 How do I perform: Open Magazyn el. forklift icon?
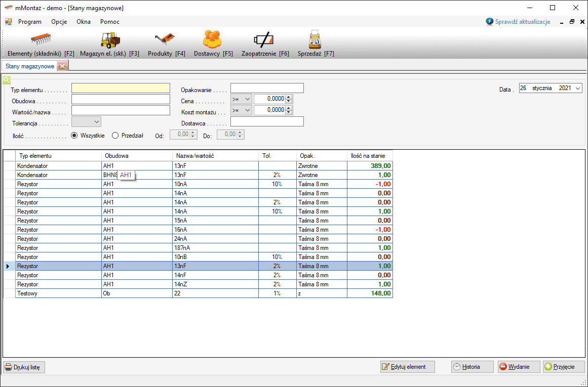109,39
